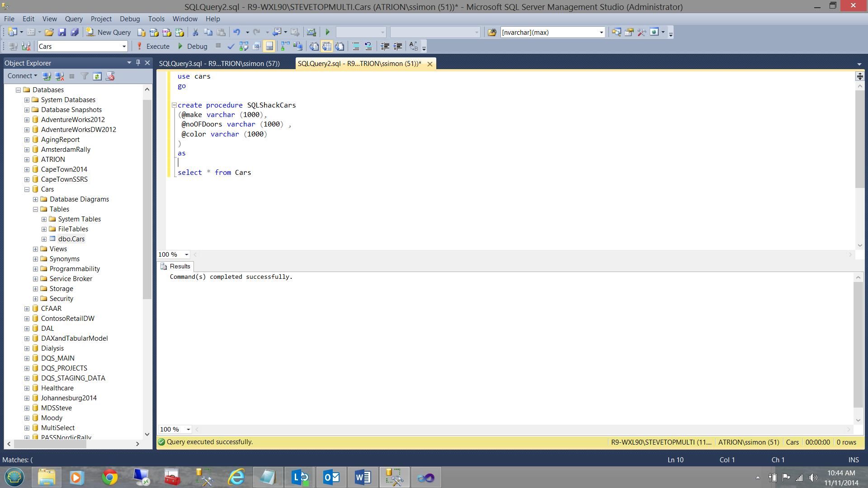This screenshot has width=868, height=488.
Task: Click the Cut scissors icon
Action: point(195,33)
